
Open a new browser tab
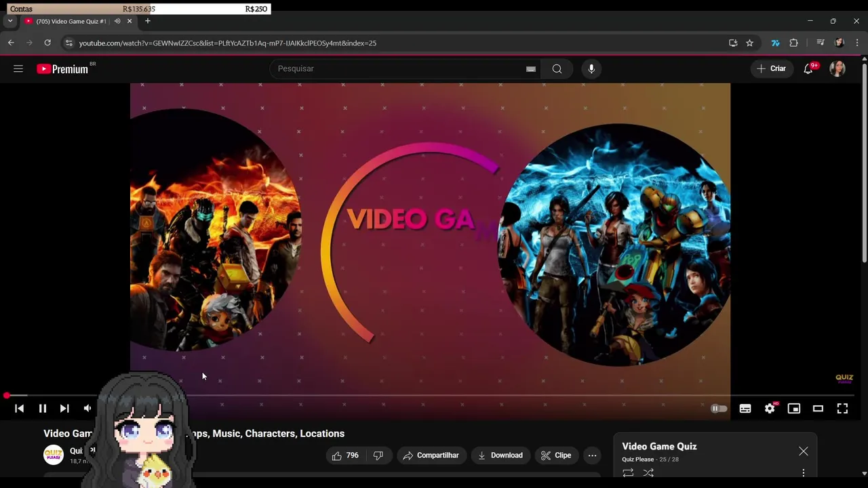[148, 21]
